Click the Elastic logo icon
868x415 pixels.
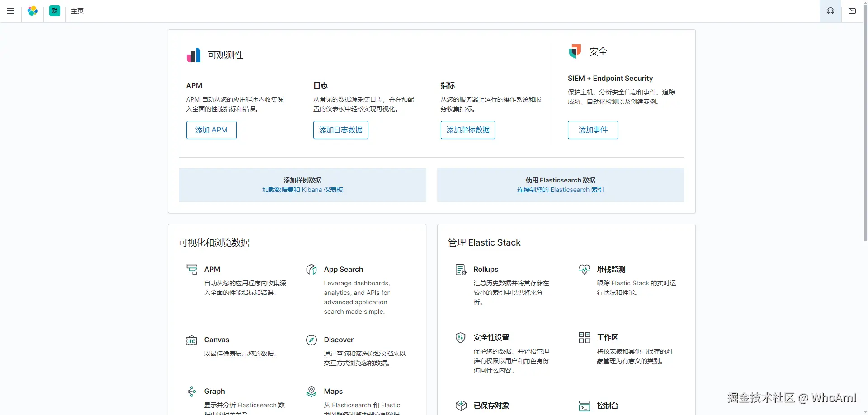tap(33, 11)
